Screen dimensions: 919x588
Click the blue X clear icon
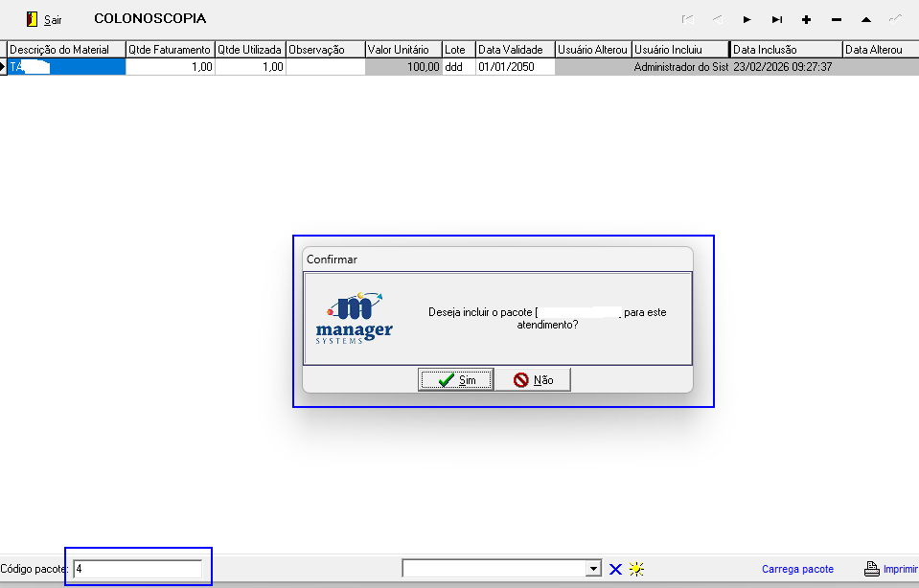coord(616,569)
